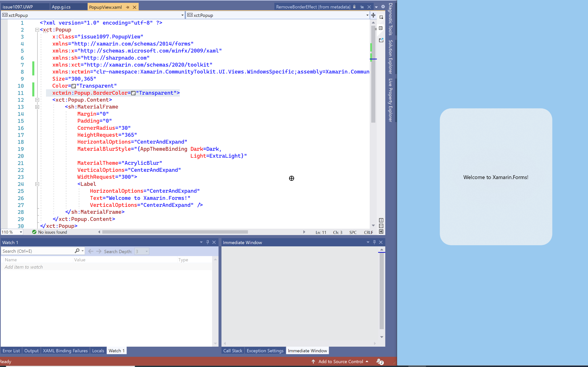Click the back navigation arrow in Watch window

[91, 251]
